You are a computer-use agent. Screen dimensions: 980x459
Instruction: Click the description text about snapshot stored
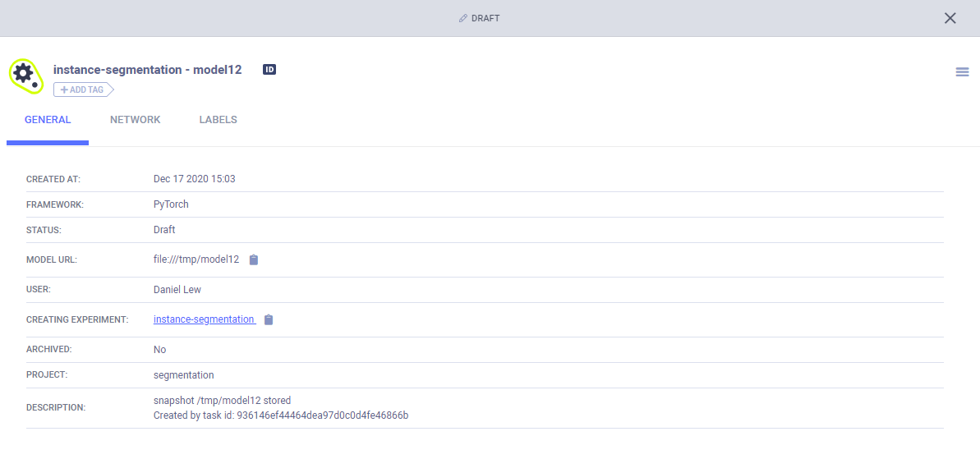tap(222, 401)
